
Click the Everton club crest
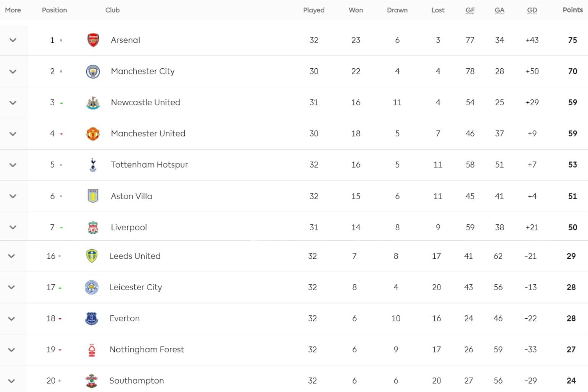point(92,318)
